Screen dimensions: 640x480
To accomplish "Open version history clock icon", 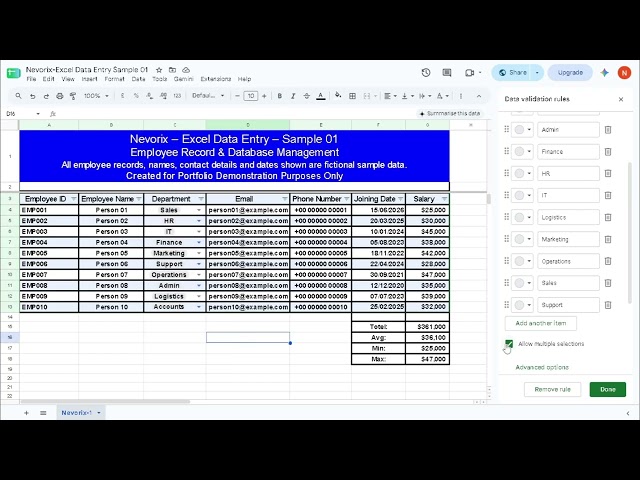I will click(x=426, y=73).
